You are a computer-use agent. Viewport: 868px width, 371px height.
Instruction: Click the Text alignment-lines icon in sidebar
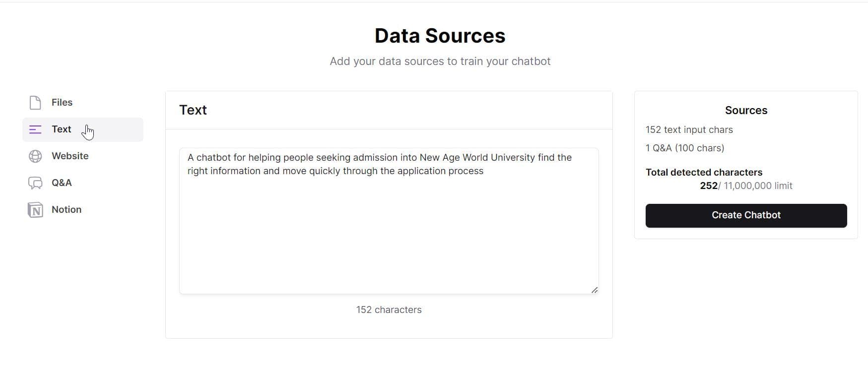point(35,129)
